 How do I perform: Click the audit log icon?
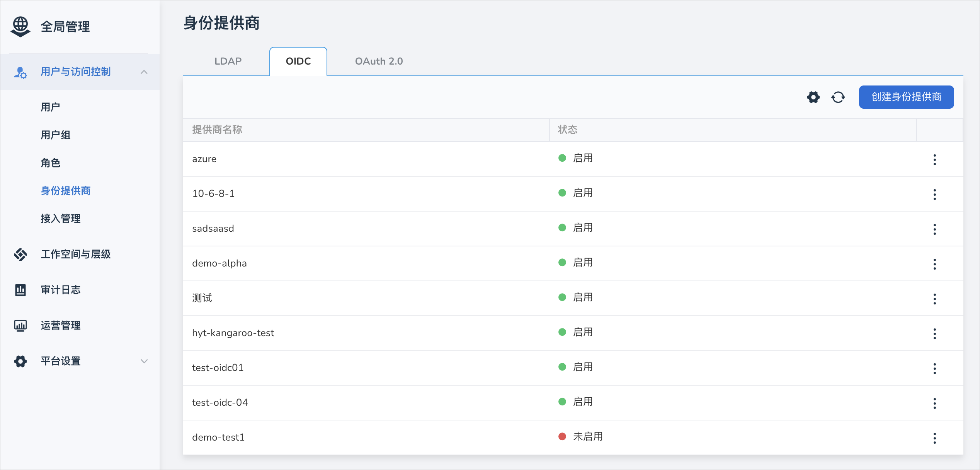pos(20,290)
